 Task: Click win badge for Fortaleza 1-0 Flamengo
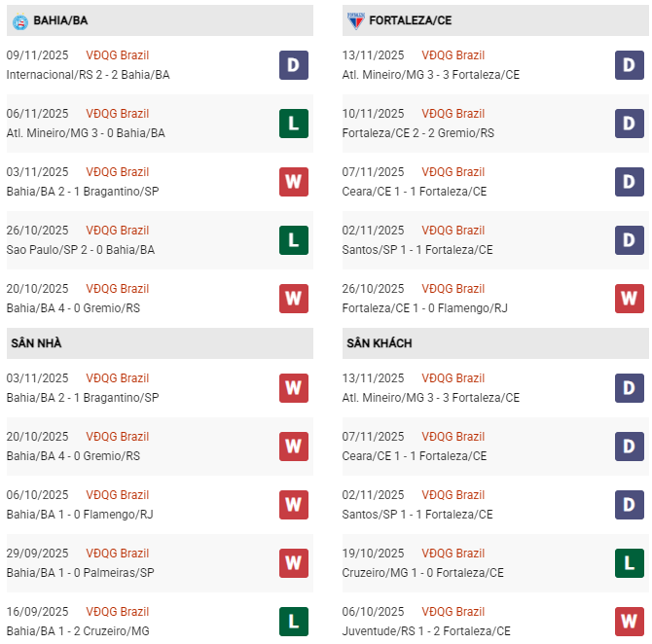tap(629, 299)
